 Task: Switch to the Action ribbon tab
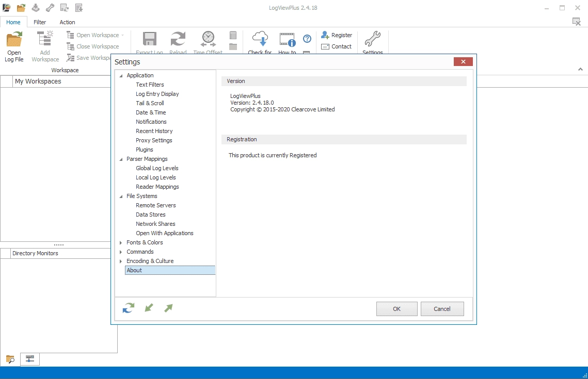[67, 22]
